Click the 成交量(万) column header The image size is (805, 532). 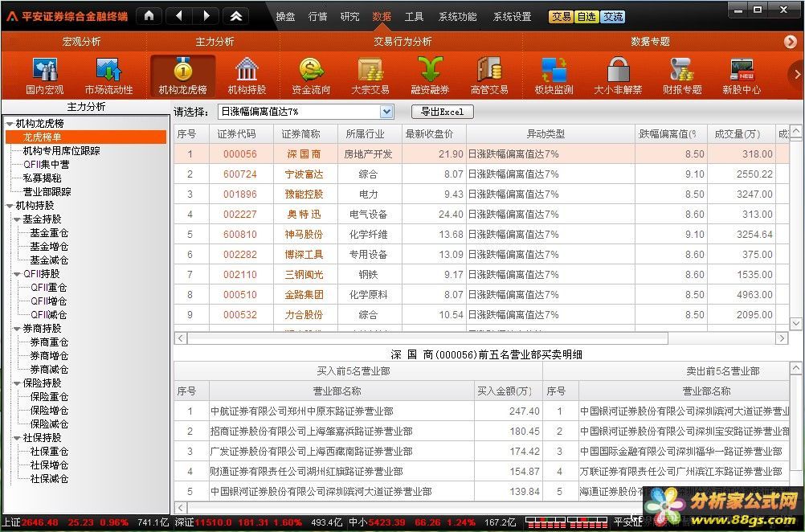point(741,134)
